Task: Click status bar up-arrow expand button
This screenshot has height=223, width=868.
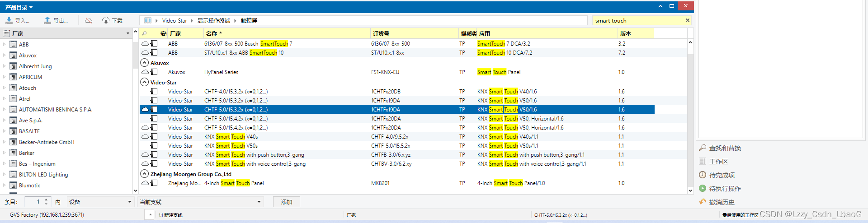Action: pos(151,214)
